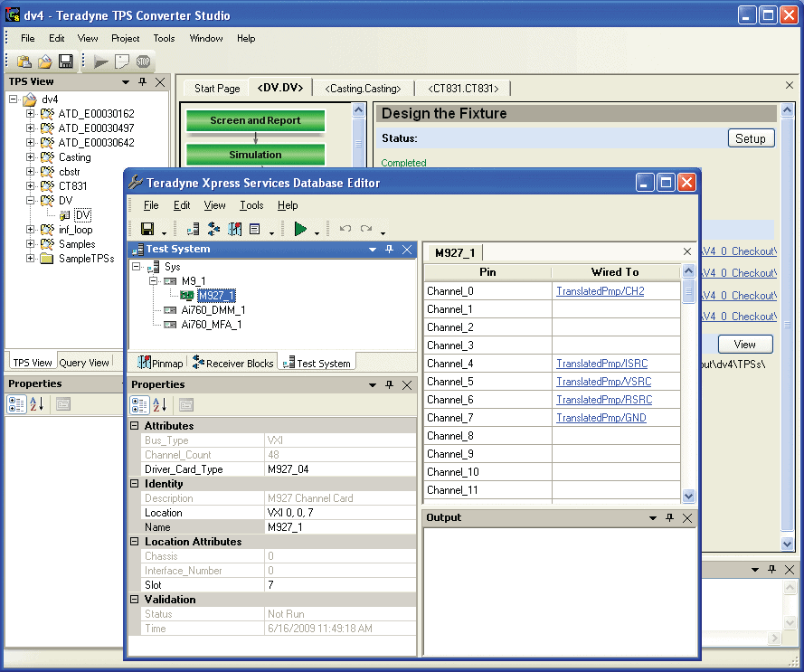This screenshot has height=672, width=804.
Task: Open the Output panel dropdown arrow
Action: coord(653,518)
